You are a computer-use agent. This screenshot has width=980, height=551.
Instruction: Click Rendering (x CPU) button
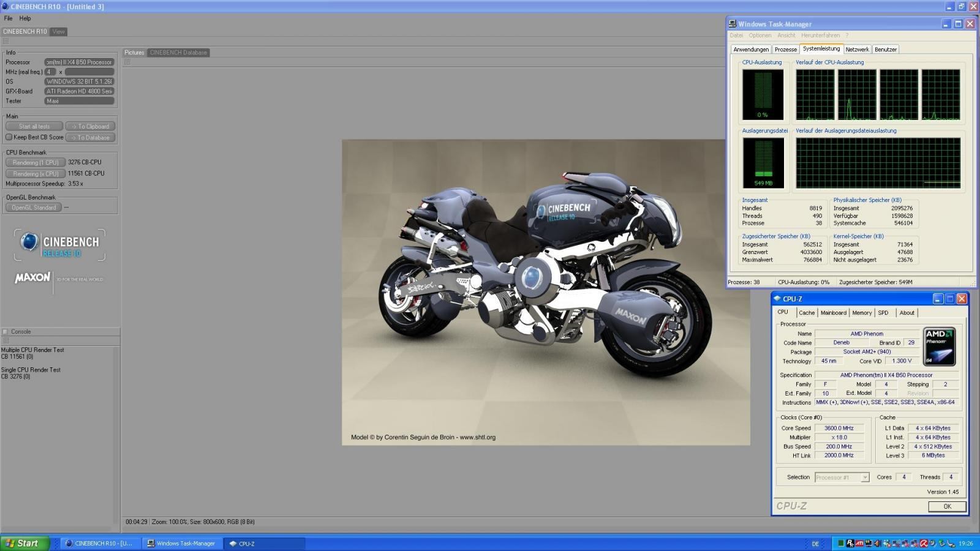pos(36,174)
